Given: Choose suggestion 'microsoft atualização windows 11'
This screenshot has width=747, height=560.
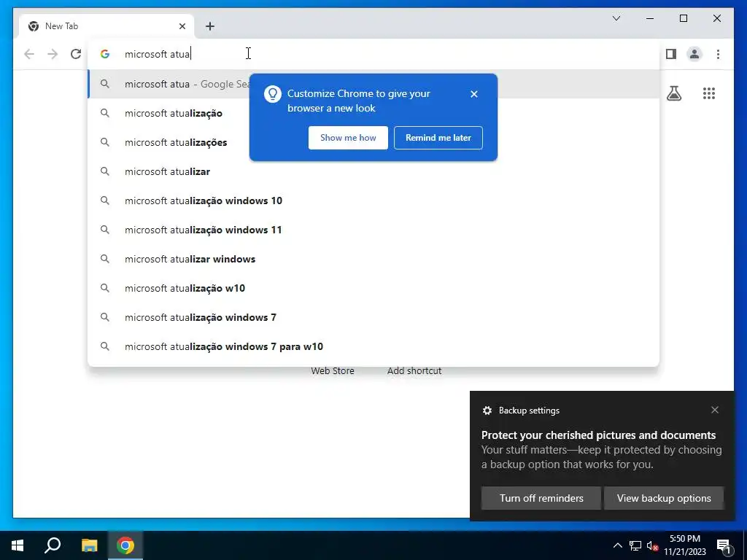Looking at the screenshot, I should click(374, 230).
